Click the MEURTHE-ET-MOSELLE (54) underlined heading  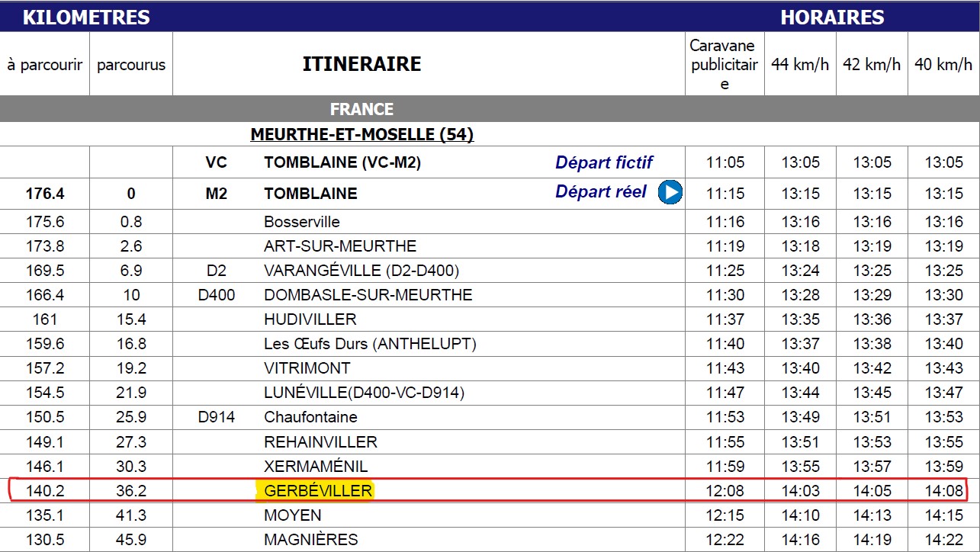coord(362,135)
